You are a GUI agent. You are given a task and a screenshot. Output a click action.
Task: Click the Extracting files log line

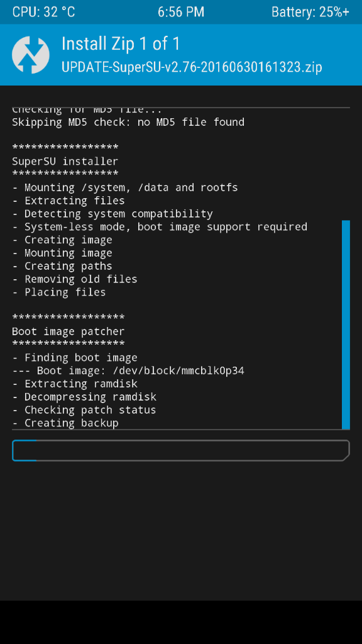(x=69, y=201)
